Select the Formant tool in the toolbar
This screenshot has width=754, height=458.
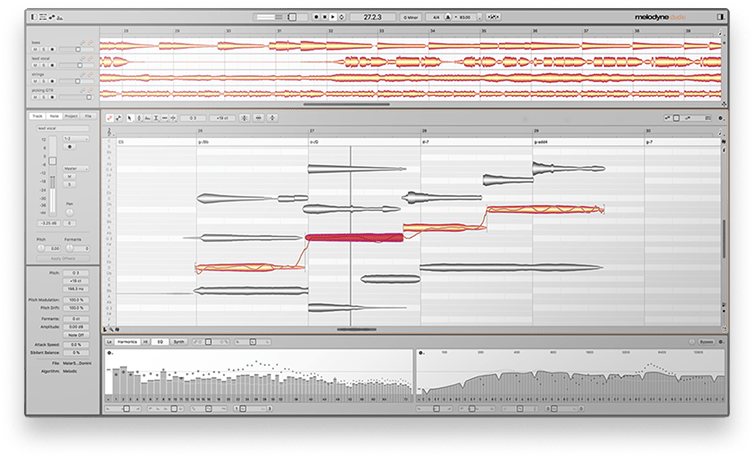(x=146, y=117)
